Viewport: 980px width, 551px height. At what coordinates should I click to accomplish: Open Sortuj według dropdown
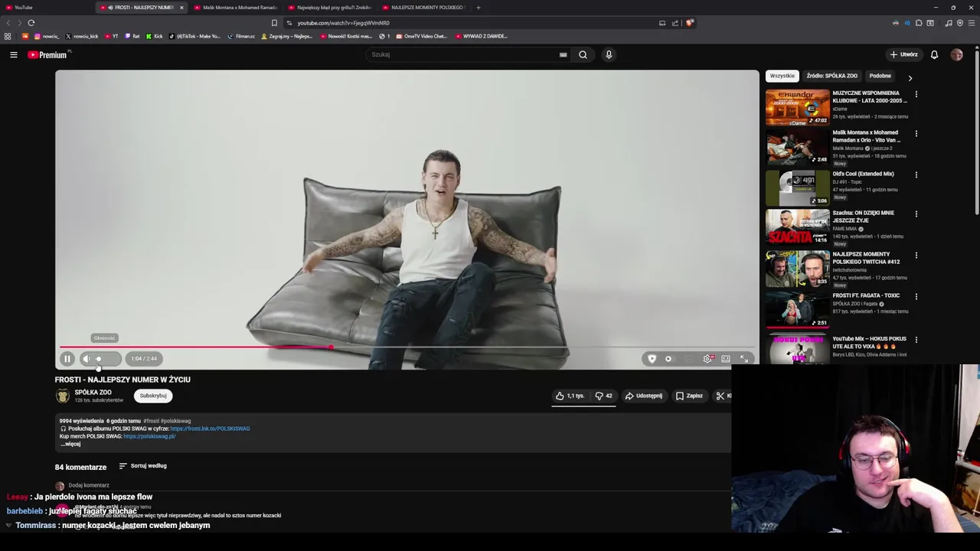[142, 465]
